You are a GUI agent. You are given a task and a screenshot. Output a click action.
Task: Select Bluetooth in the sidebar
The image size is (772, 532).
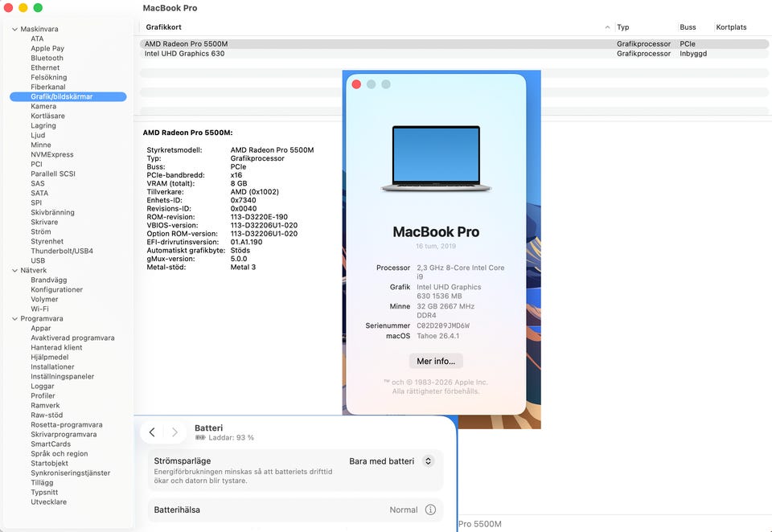click(x=47, y=58)
